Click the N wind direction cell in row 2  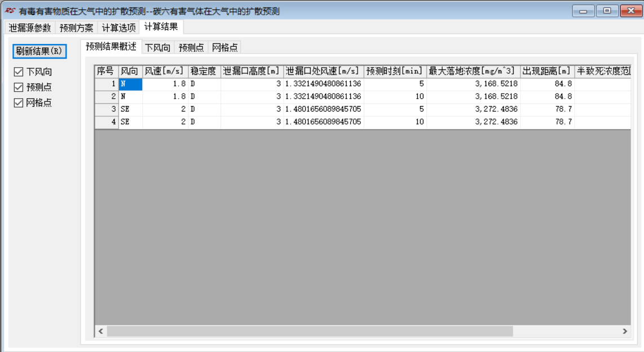click(130, 96)
